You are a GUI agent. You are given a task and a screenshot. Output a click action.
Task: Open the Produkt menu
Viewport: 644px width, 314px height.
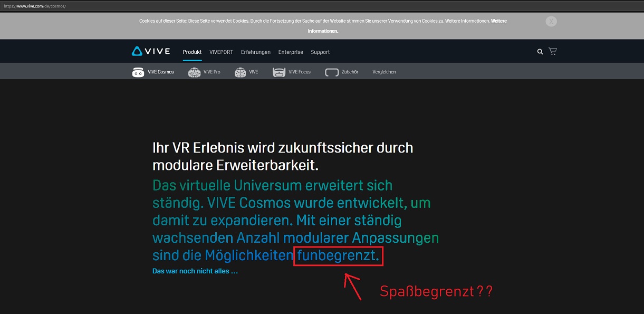(x=193, y=52)
